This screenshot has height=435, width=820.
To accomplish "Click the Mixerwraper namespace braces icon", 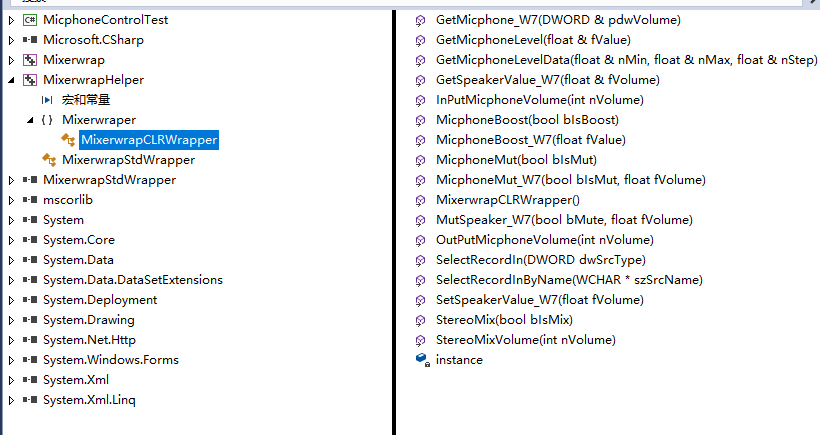I will tap(47, 120).
